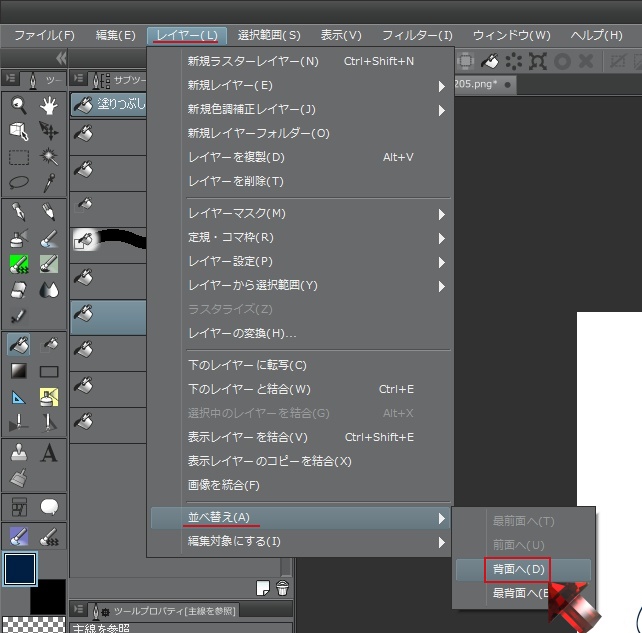The width and height of the screenshot is (642, 633).
Task: Open the フィルター(I) menu
Action: [417, 36]
